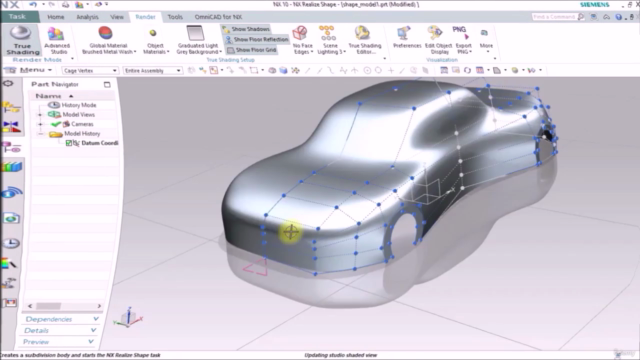This screenshot has width=640, height=360.
Task: Open Graduated Light Grey Background dropdown
Action: tap(199, 40)
